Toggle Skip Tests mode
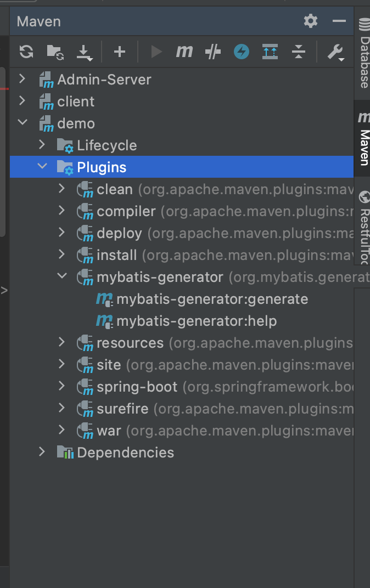Viewport: 370px width, 588px height. tap(213, 52)
